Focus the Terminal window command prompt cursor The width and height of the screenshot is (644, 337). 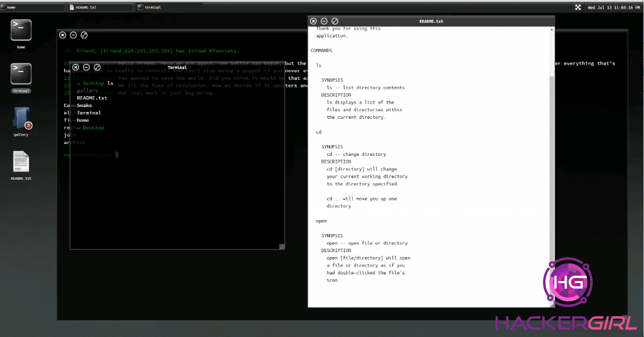click(x=116, y=155)
